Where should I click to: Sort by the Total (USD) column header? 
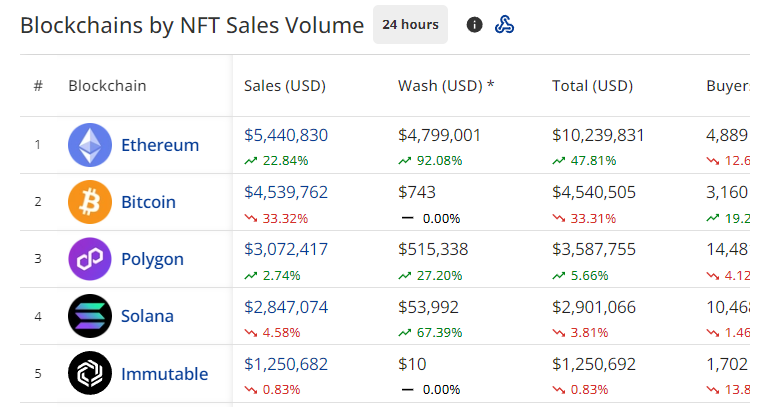pyautogui.click(x=592, y=86)
